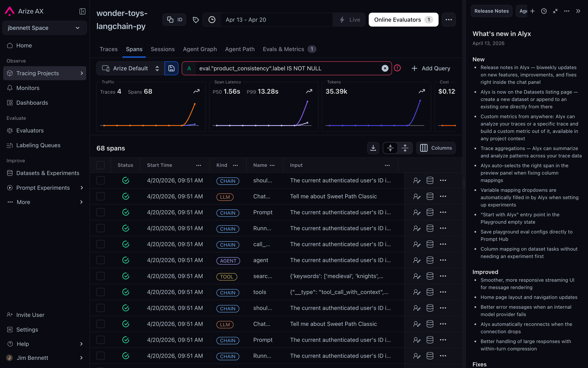The image size is (588, 368).
Task: Open the time range clock icon
Action: click(x=212, y=20)
